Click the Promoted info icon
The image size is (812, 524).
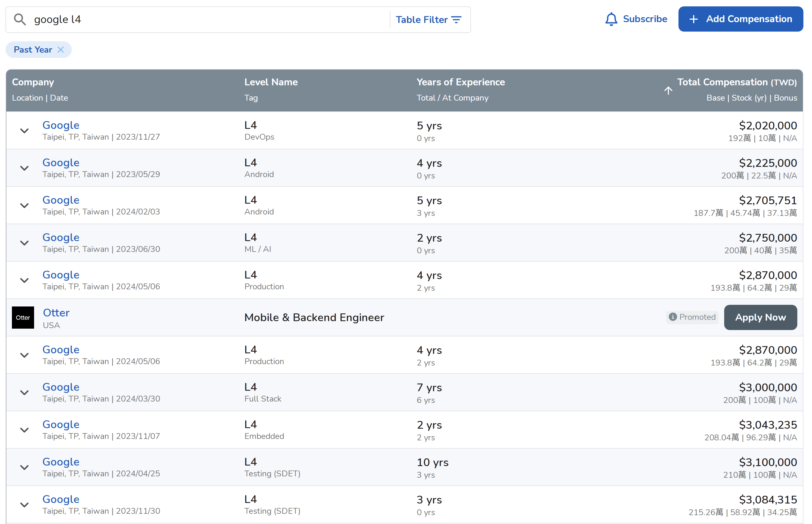click(673, 317)
